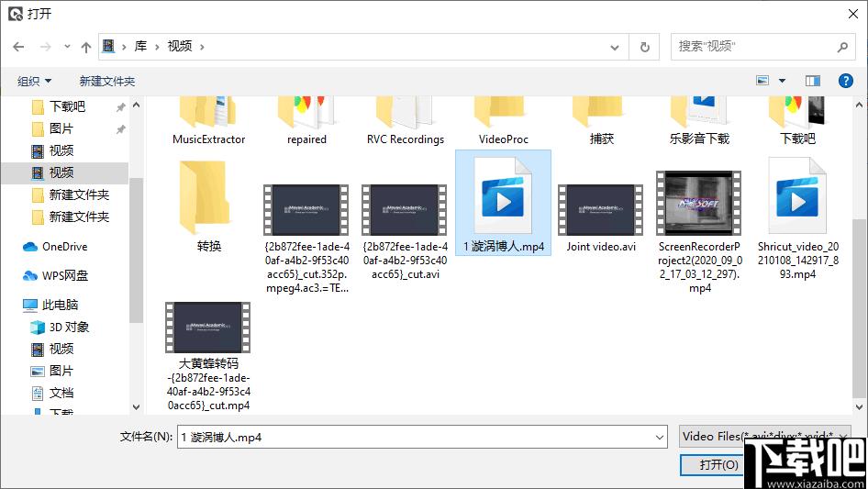This screenshot has width=868, height=489.
Task: Select OneDrive in the navigation pane
Action: 64,246
